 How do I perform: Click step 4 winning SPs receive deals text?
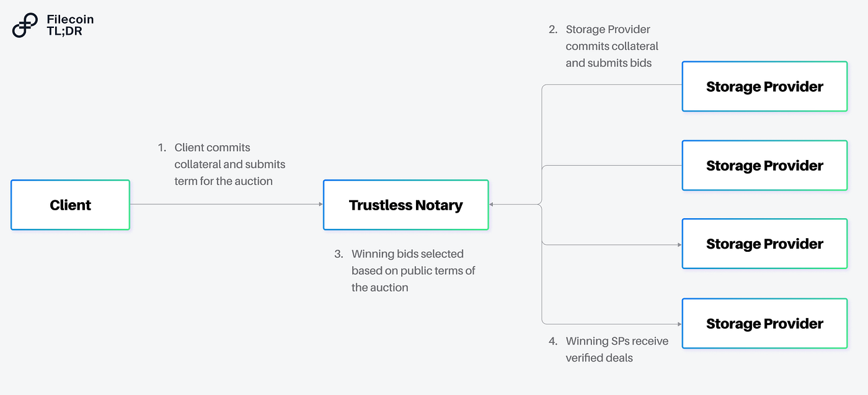(608, 349)
